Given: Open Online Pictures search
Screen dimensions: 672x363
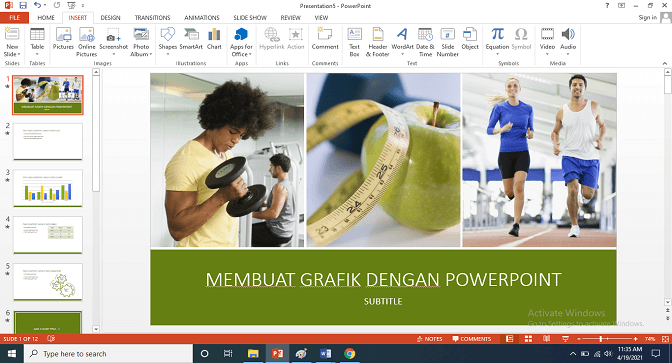Looking at the screenshot, I should tap(87, 42).
